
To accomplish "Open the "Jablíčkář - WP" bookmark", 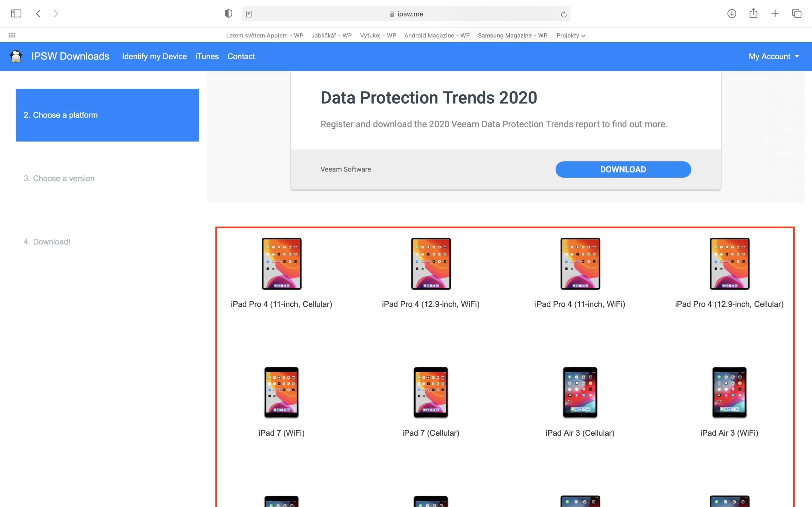I will coord(332,35).
